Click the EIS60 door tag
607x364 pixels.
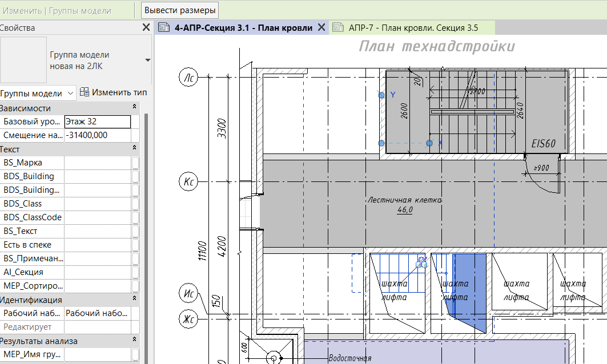(x=543, y=144)
